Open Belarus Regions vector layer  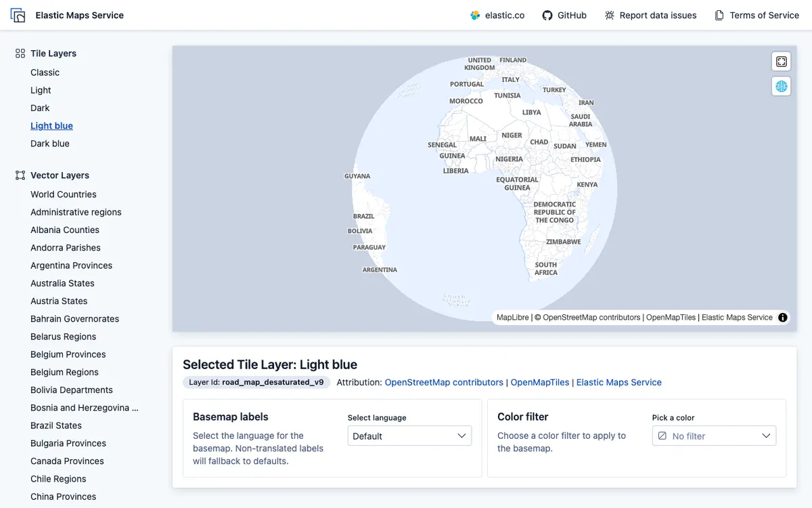[x=63, y=337]
